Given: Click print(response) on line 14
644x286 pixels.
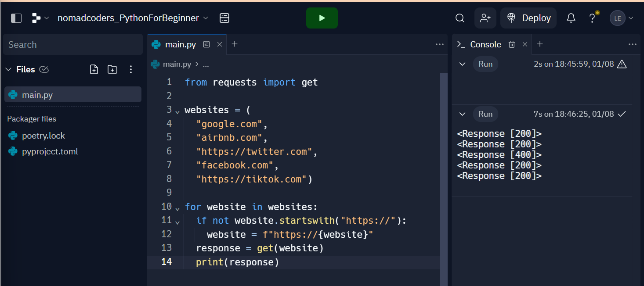Looking at the screenshot, I should (238, 262).
